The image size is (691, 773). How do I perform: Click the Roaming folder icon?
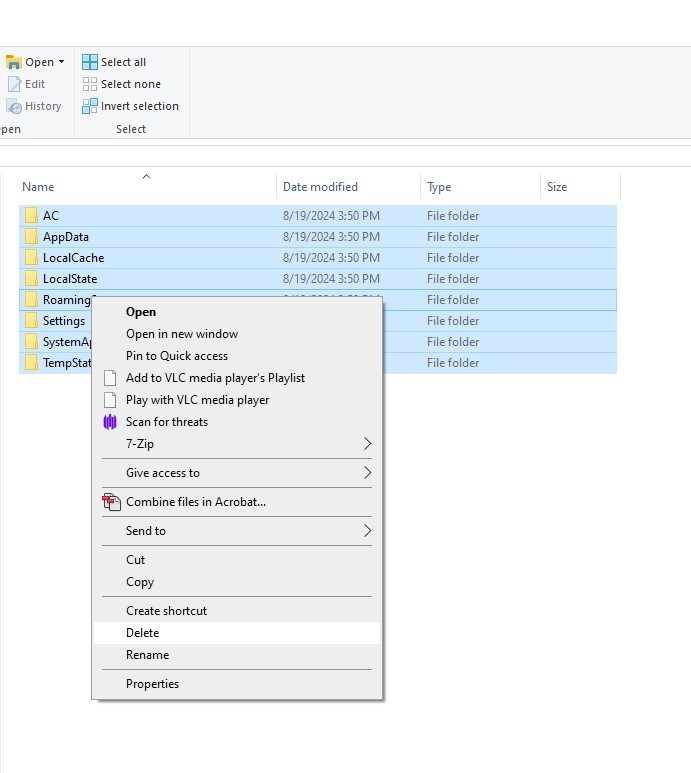(31, 300)
